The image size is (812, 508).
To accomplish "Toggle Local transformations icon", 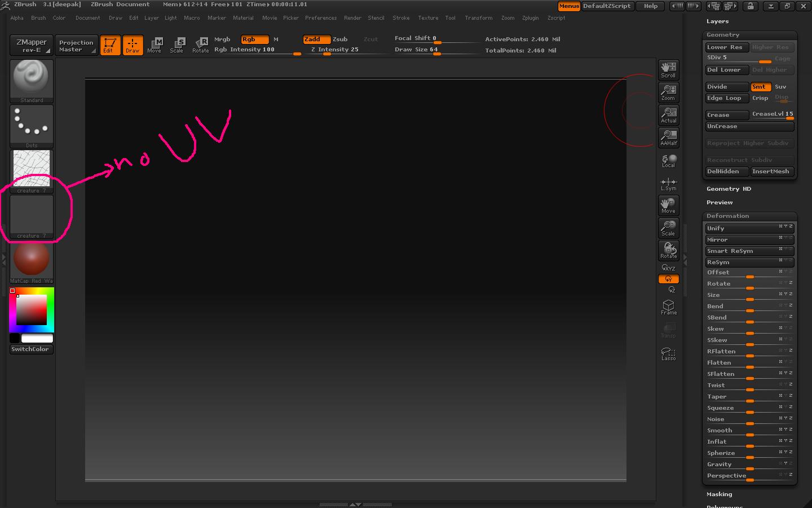I will click(668, 161).
